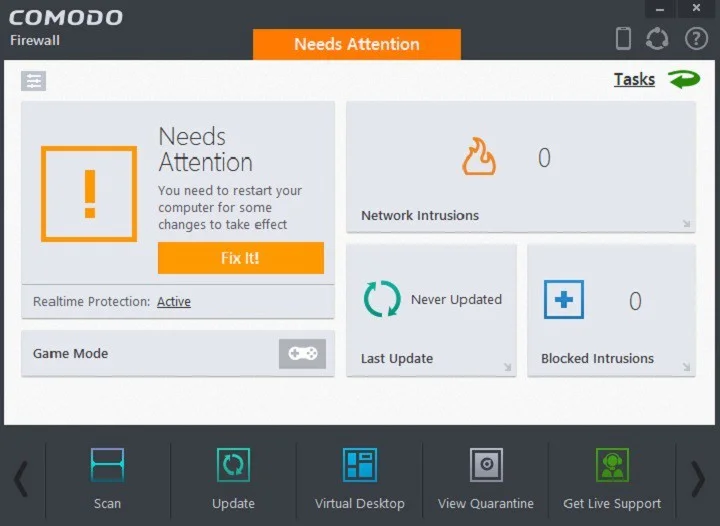The height and width of the screenshot is (526, 720).
Task: Open the View Quarantine icon
Action: point(486,464)
